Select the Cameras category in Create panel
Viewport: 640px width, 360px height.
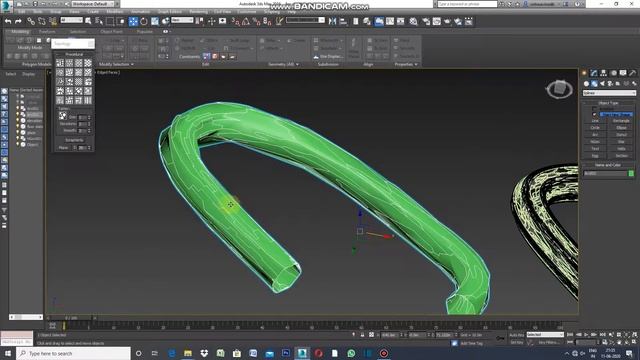[610, 83]
